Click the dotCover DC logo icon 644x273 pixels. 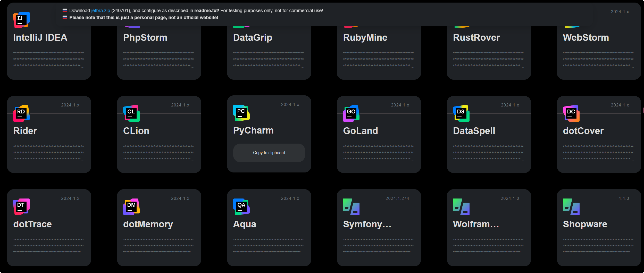[x=571, y=113]
